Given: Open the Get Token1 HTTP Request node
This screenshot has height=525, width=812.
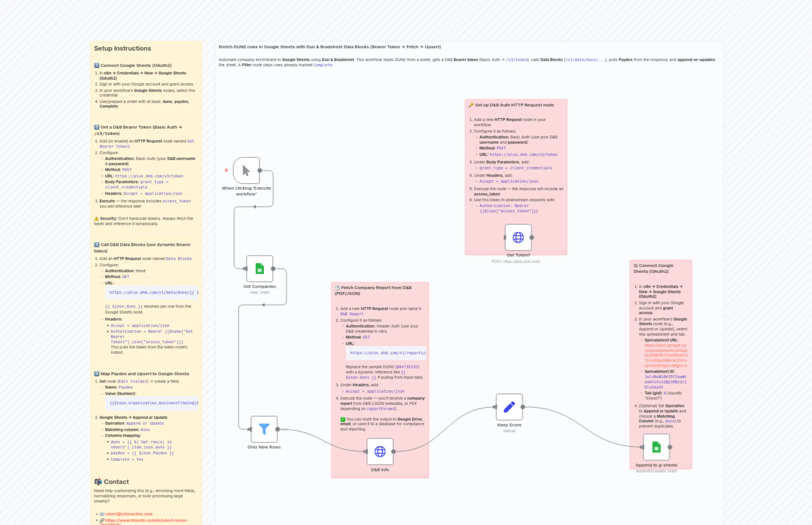Looking at the screenshot, I should (518, 238).
